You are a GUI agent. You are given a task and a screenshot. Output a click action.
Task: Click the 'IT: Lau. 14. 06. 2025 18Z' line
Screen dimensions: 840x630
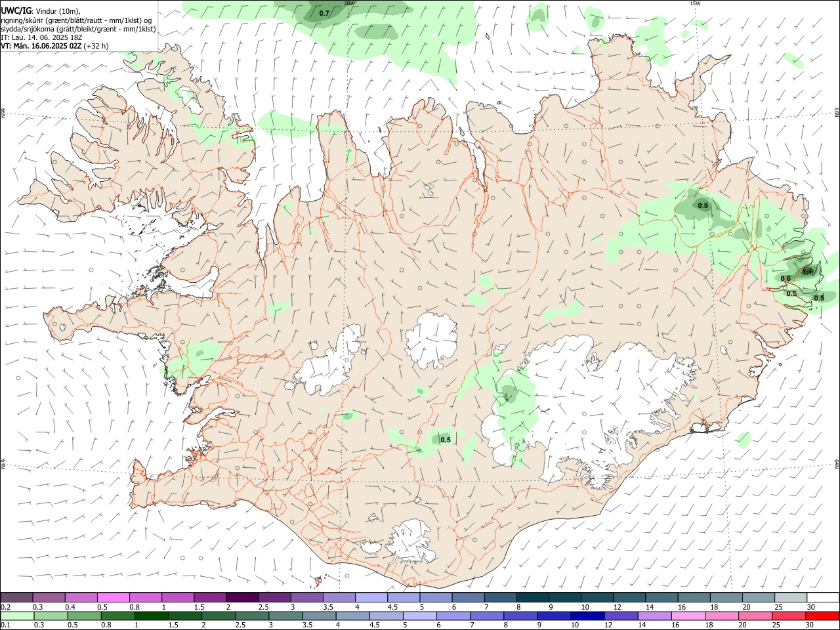[41, 37]
